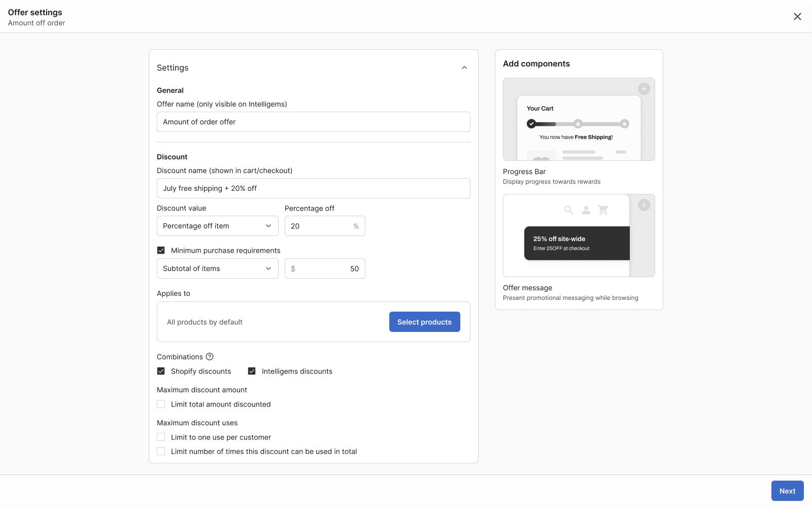
Task: Add the Offer message component plus icon
Action: 644,205
